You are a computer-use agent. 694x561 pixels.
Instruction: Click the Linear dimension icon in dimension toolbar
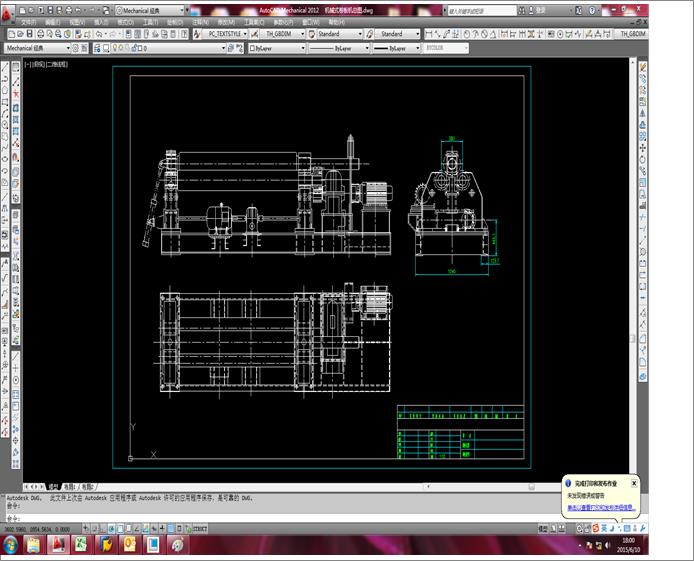(428, 34)
